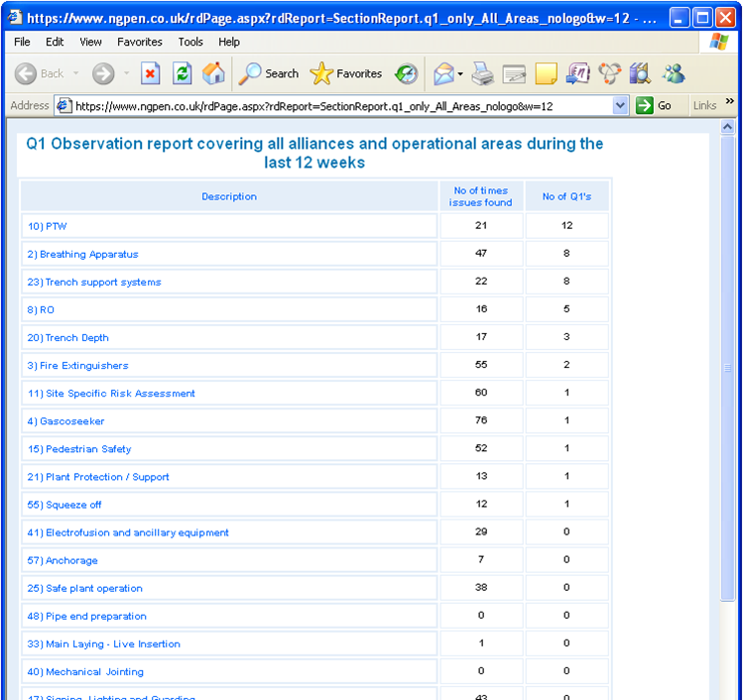Image resolution: width=743 pixels, height=700 pixels.
Task: Select Q1 count 12 in PTW row
Action: point(566,225)
